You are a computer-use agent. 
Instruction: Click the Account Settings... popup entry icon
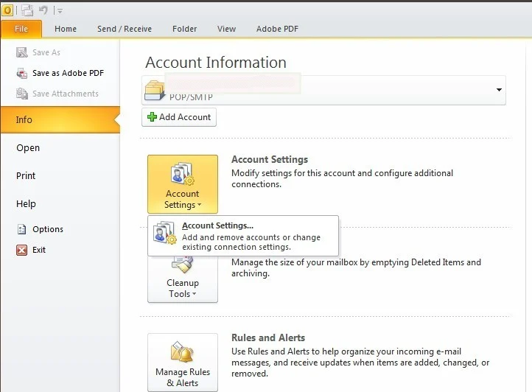click(164, 233)
